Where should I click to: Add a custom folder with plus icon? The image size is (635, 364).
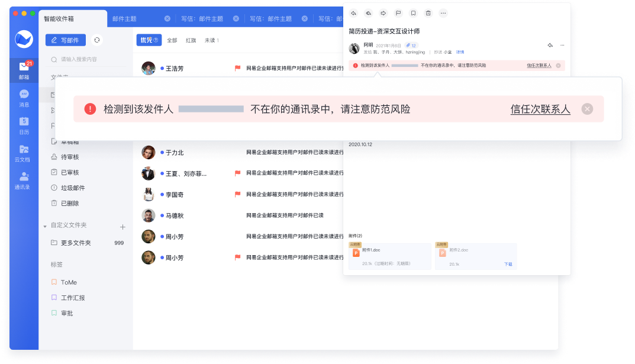coord(123,227)
